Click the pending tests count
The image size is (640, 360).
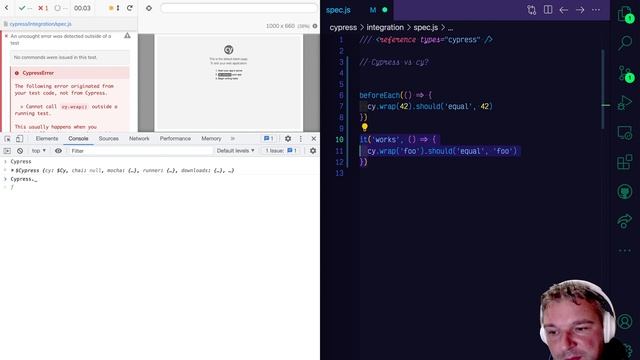(61, 8)
